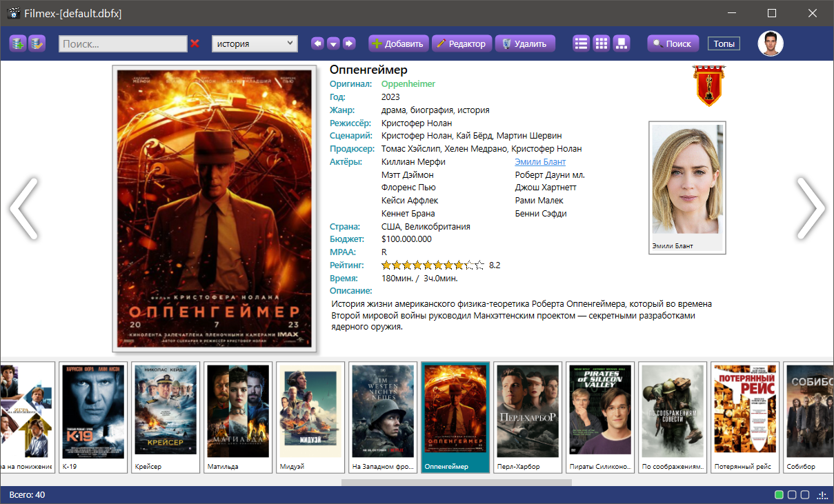Viewport: 834px width, 504px height.
Task: Click the country text 'США, Великобритания'
Action: coord(426,226)
